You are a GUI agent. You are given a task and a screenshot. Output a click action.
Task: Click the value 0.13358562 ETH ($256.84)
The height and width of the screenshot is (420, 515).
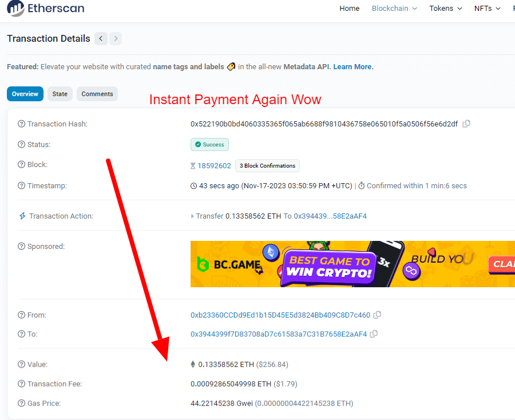(243, 364)
